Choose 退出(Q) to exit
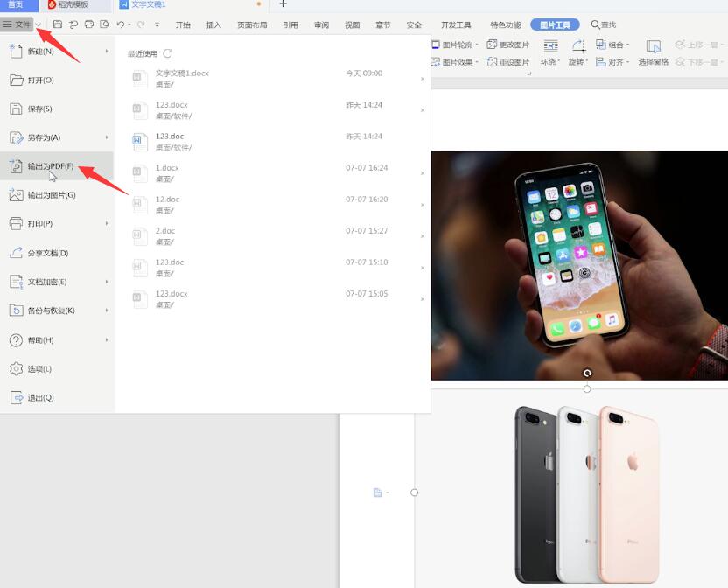 click(57, 397)
